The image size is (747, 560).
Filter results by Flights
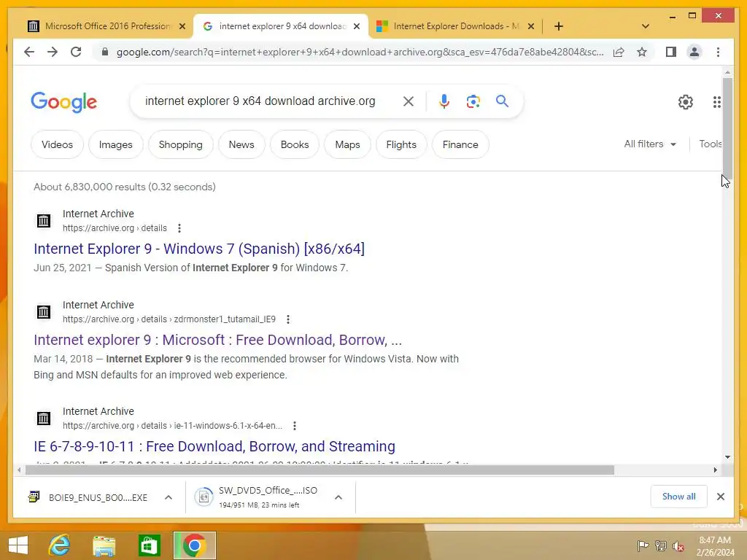pos(401,144)
